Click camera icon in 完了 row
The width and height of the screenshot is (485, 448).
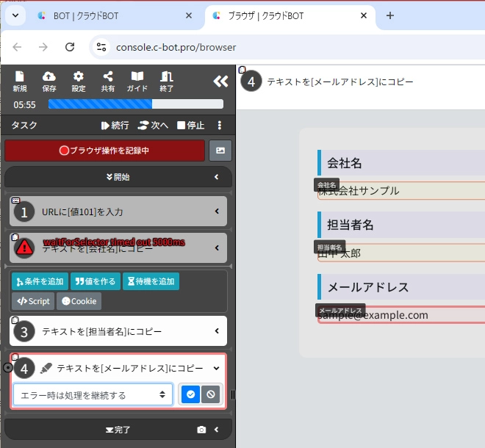(x=201, y=430)
